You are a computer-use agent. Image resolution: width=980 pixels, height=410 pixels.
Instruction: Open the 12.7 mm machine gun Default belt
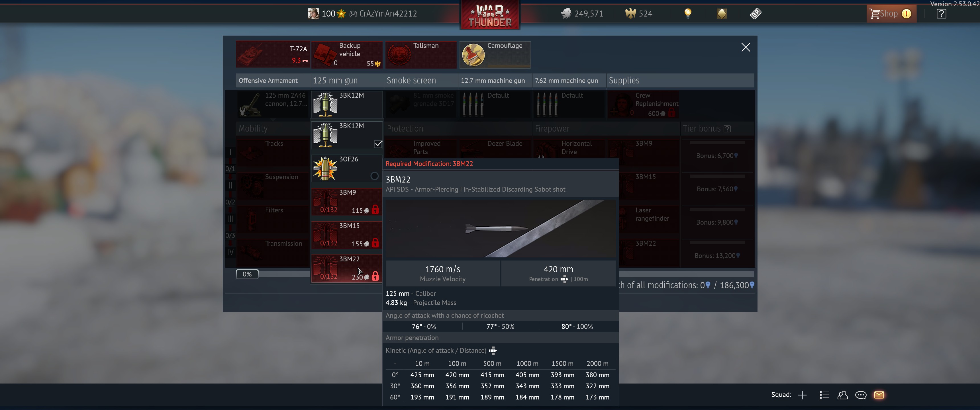coord(495,104)
